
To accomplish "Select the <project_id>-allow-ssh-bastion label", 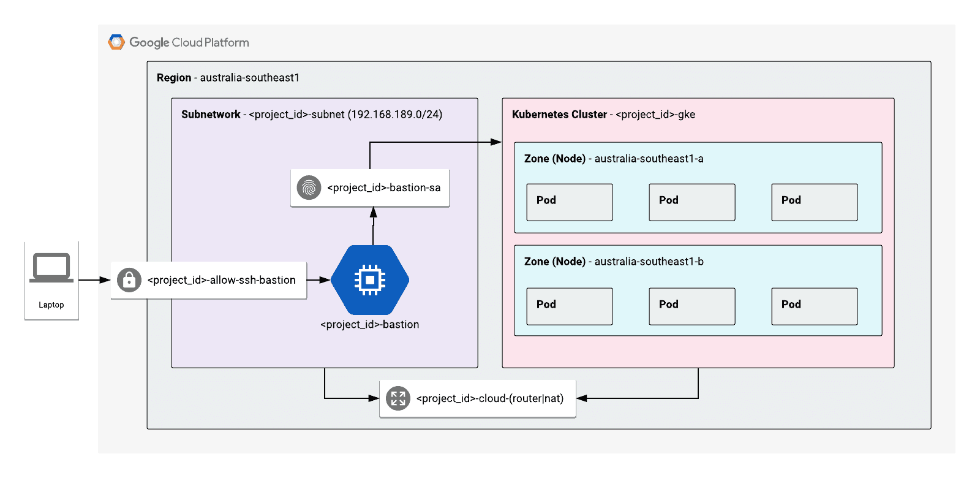I will click(x=222, y=280).
